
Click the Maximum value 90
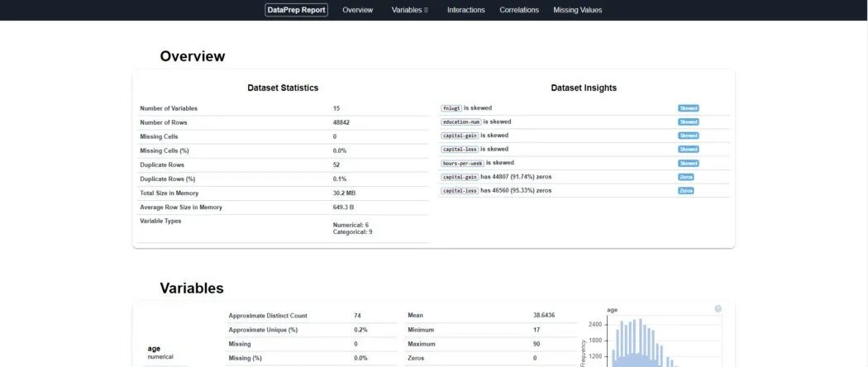click(536, 345)
